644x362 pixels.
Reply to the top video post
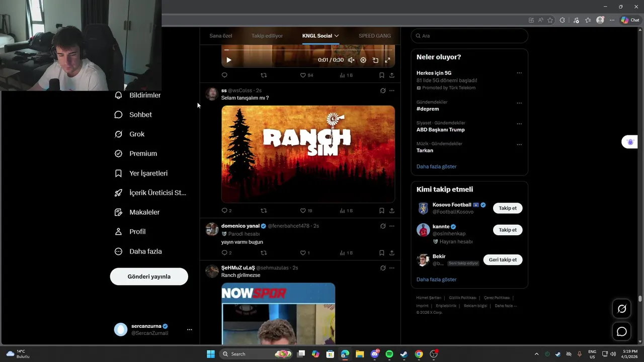point(224,75)
